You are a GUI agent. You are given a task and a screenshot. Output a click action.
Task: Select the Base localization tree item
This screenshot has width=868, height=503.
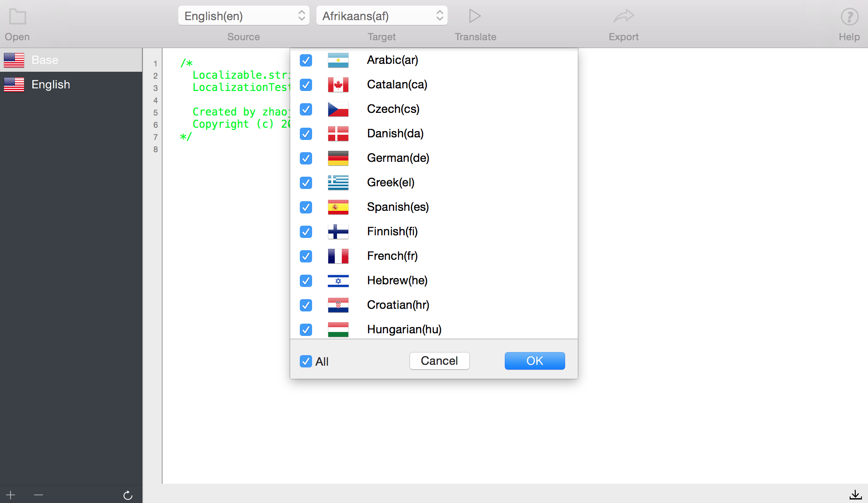tap(72, 60)
